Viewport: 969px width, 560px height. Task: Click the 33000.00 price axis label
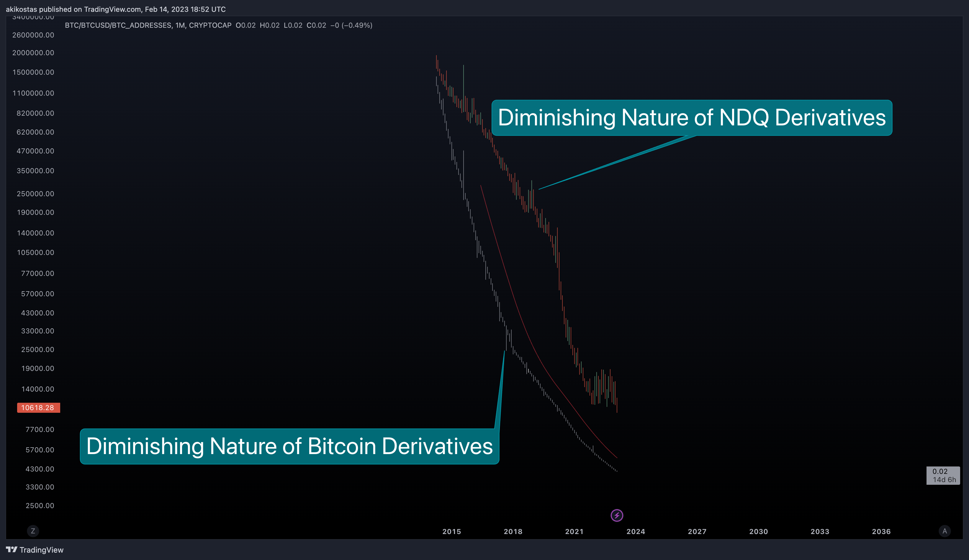coord(37,331)
